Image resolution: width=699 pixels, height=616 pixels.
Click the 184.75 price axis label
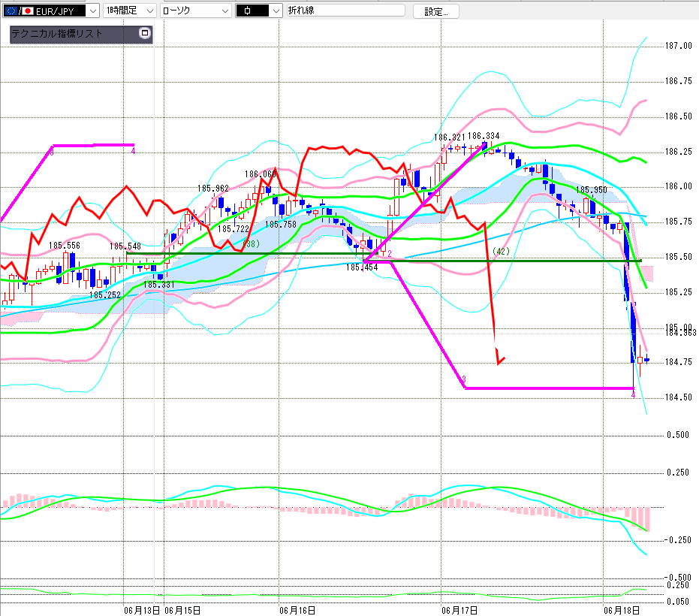click(x=678, y=362)
